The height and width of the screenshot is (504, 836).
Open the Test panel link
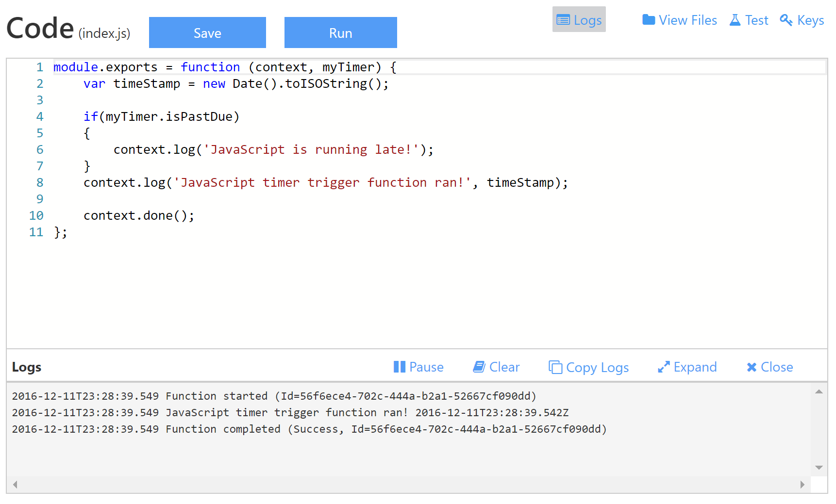(756, 20)
